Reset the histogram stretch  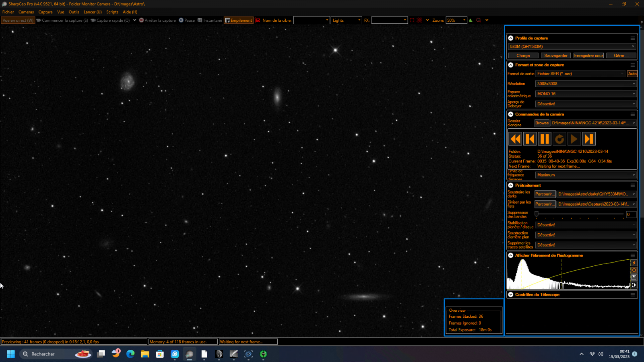(x=634, y=270)
